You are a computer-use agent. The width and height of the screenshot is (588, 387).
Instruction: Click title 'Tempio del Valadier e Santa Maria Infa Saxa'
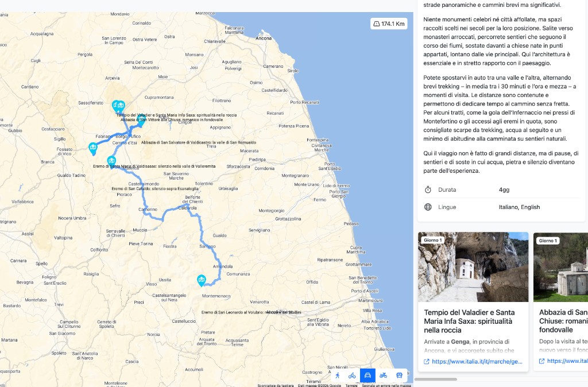(469, 322)
